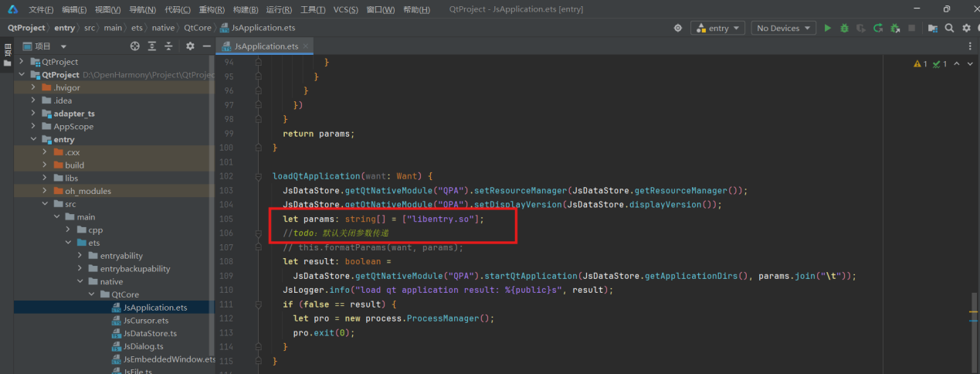Open IDE settings gear in top toolbar

pos(966,28)
